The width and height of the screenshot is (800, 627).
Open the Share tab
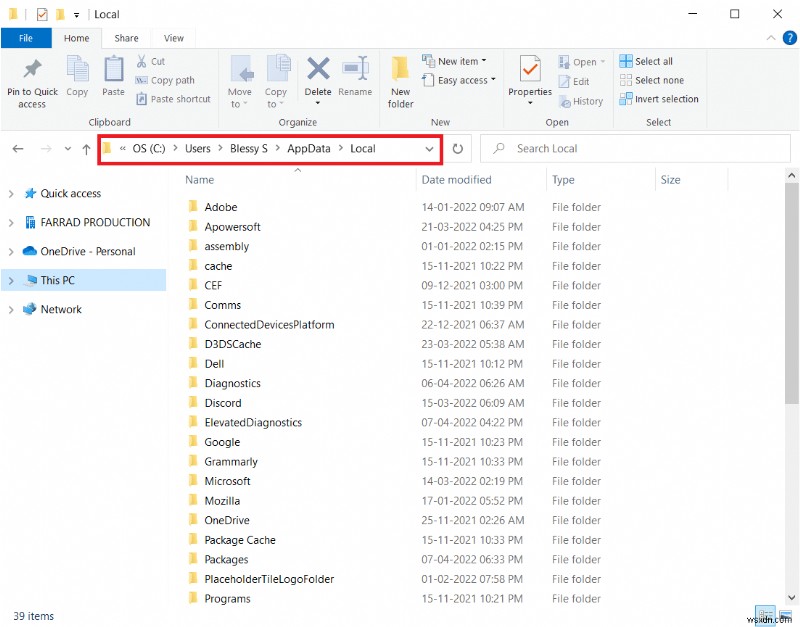(126, 37)
